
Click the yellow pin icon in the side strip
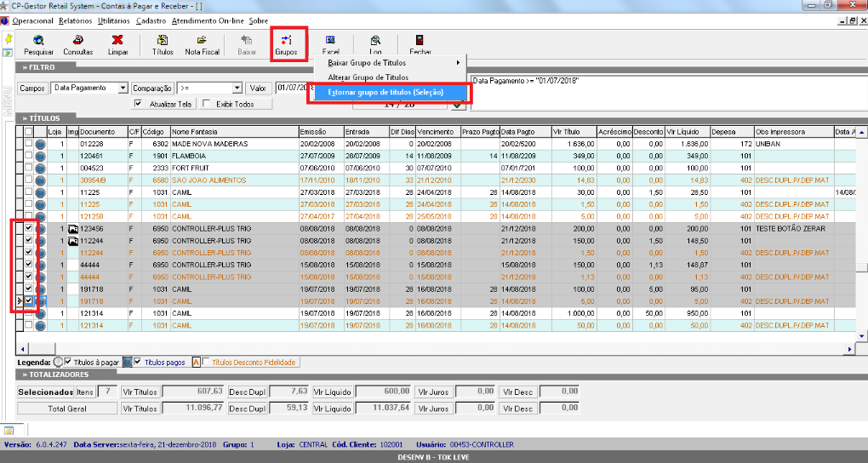pos(9,39)
